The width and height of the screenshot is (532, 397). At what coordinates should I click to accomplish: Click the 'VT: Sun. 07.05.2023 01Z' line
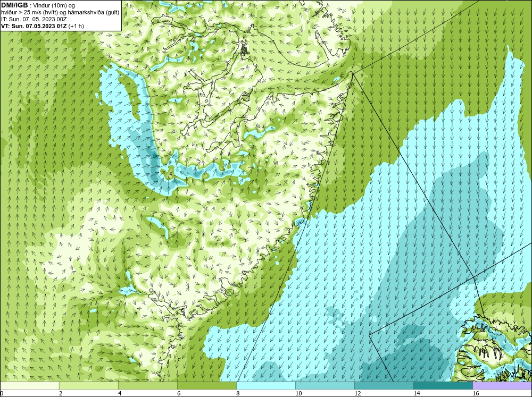pos(43,26)
